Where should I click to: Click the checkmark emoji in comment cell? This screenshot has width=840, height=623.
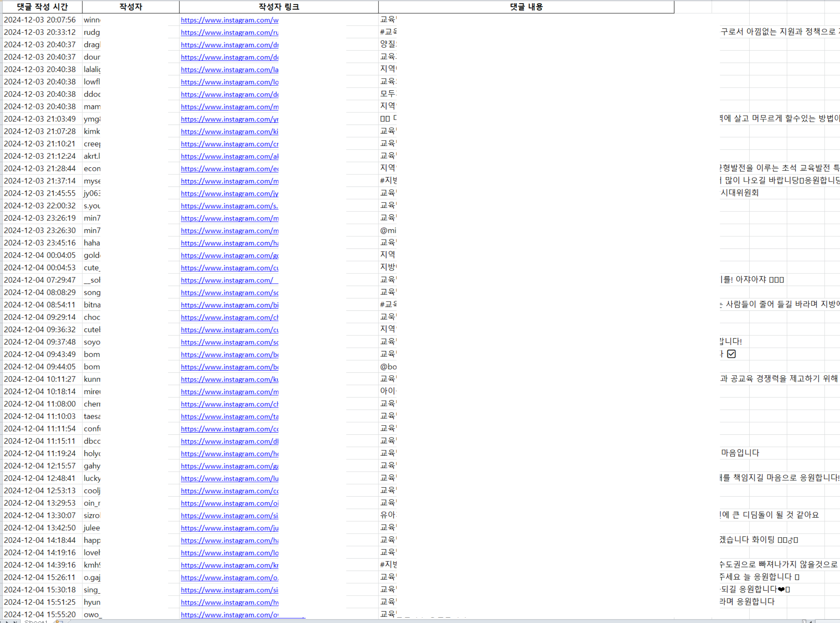[x=731, y=354]
